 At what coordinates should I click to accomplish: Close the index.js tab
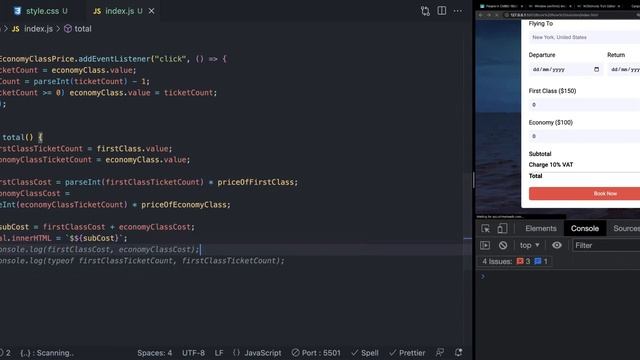[151, 11]
